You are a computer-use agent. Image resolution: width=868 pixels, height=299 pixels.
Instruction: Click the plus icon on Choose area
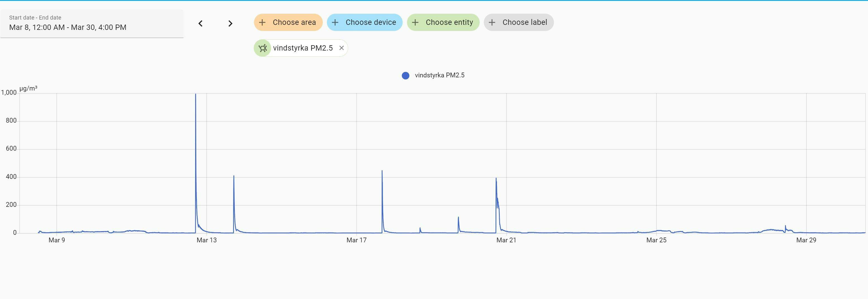(x=262, y=22)
